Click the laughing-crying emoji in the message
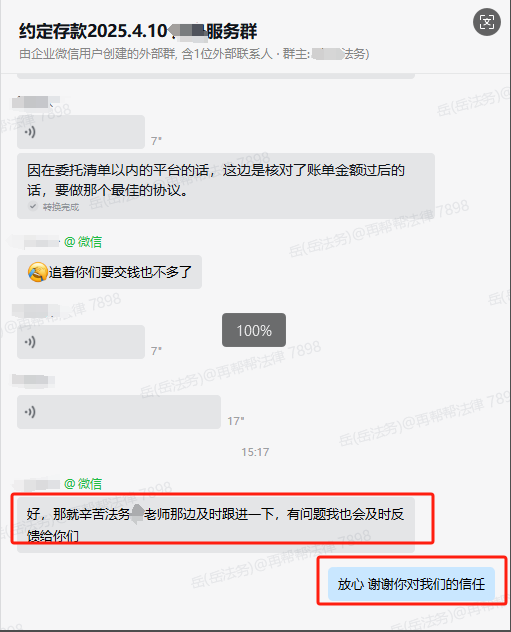This screenshot has height=632, width=511. (x=37, y=272)
